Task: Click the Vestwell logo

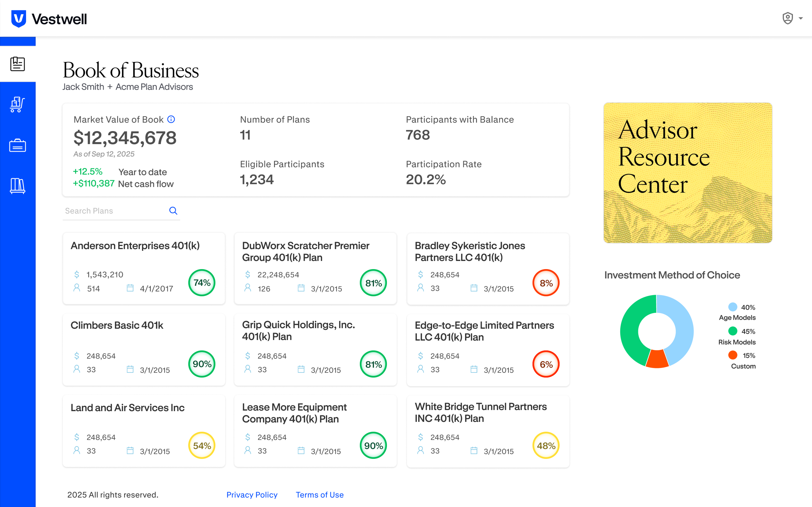Action: 49,19
